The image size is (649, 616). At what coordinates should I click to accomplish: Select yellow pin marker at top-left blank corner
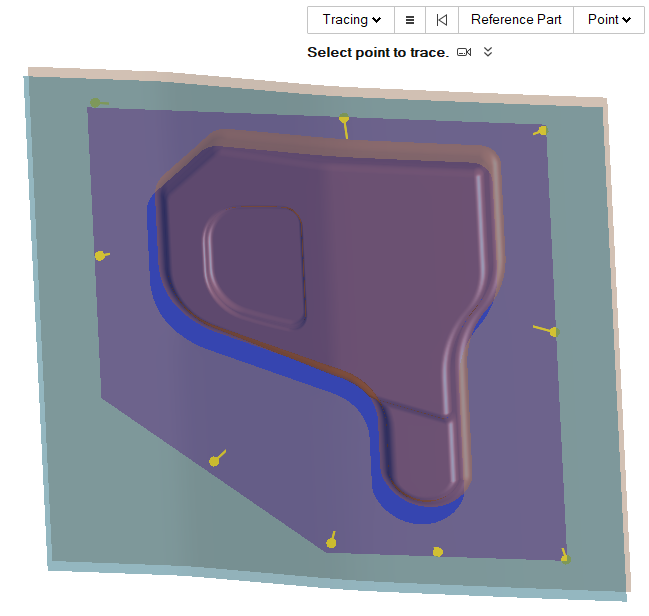95,102
